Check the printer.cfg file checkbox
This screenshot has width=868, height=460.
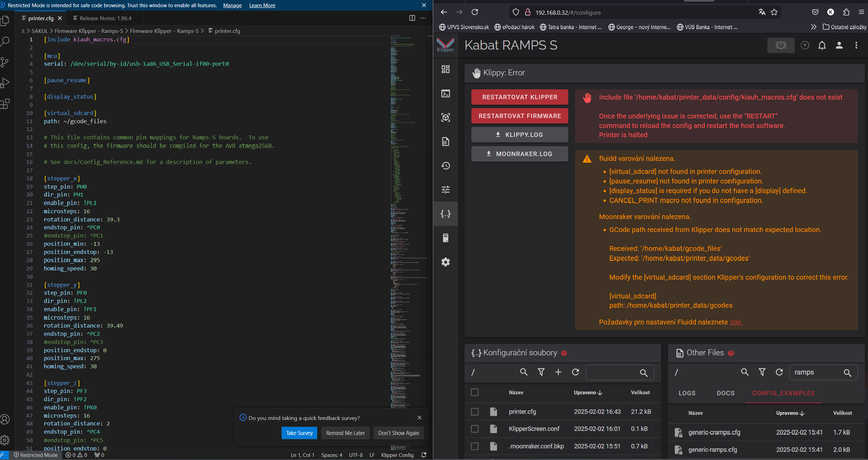(x=474, y=412)
